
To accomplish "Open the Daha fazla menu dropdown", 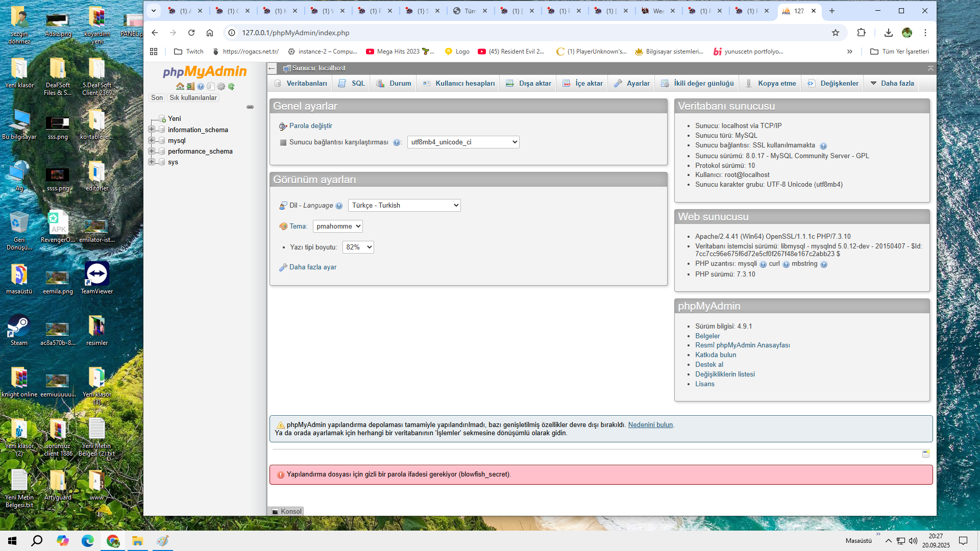I will tap(892, 83).
